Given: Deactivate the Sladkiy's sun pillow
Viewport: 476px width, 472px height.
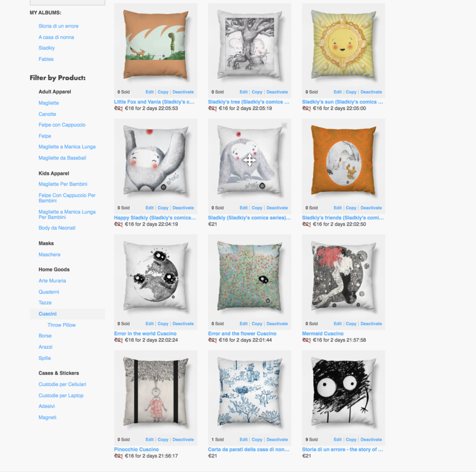Looking at the screenshot, I should coord(371,92).
